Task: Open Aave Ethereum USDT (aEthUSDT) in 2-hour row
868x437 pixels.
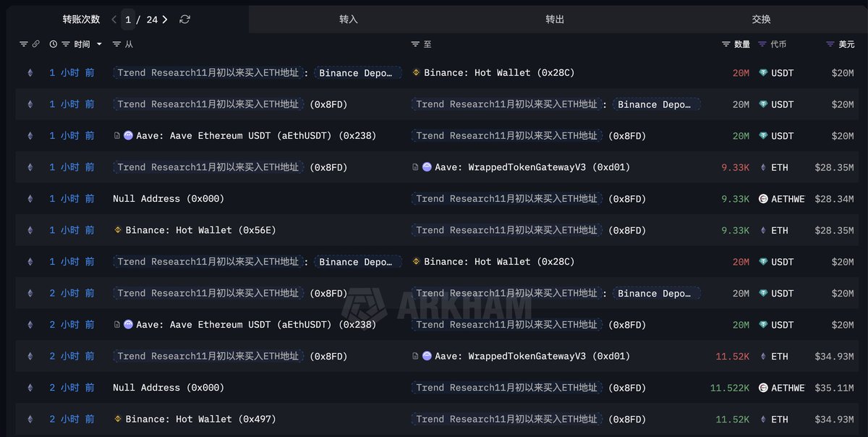Action: click(x=256, y=325)
